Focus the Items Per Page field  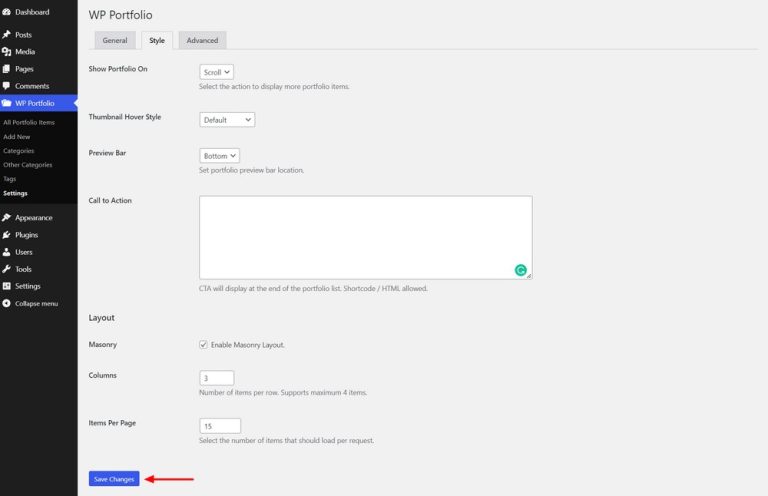tap(220, 426)
